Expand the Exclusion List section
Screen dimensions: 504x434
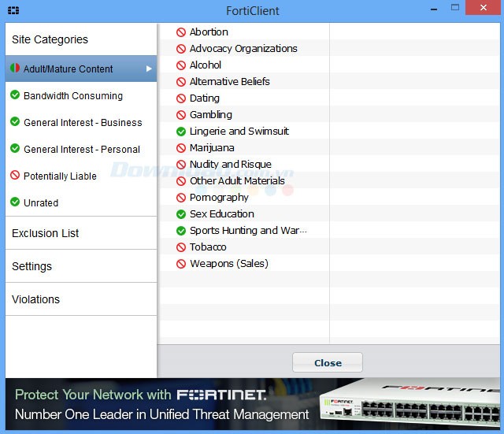point(46,233)
